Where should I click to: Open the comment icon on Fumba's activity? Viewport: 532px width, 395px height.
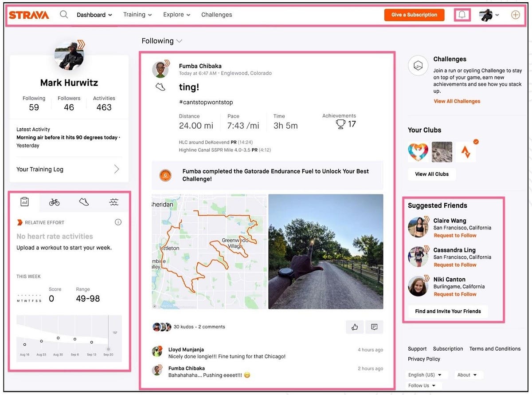[374, 327]
